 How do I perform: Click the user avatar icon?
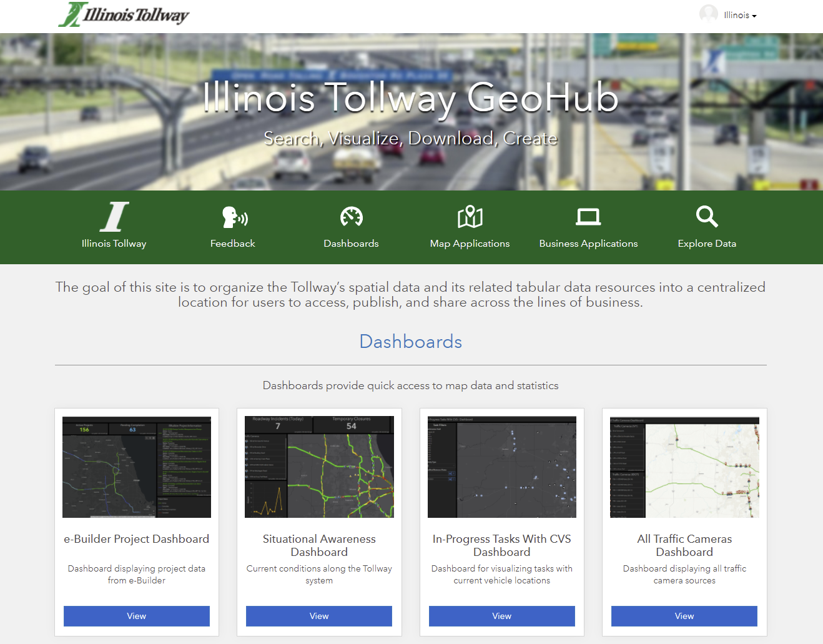pyautogui.click(x=708, y=14)
